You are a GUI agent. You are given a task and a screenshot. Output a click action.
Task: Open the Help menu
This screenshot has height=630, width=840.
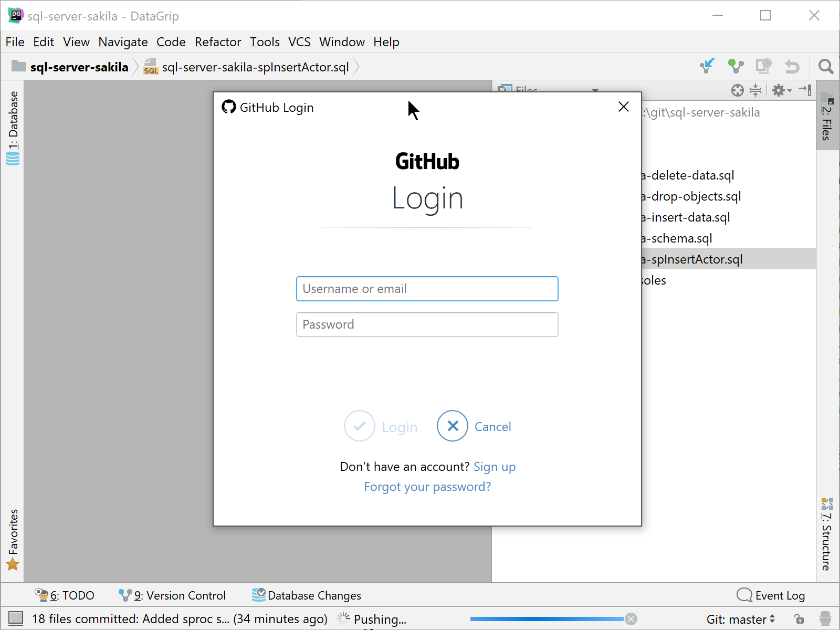[386, 42]
